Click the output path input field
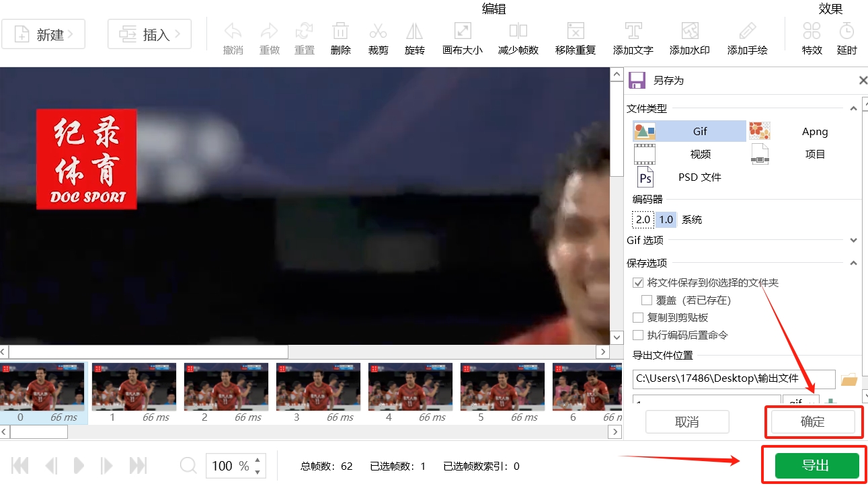 point(734,379)
